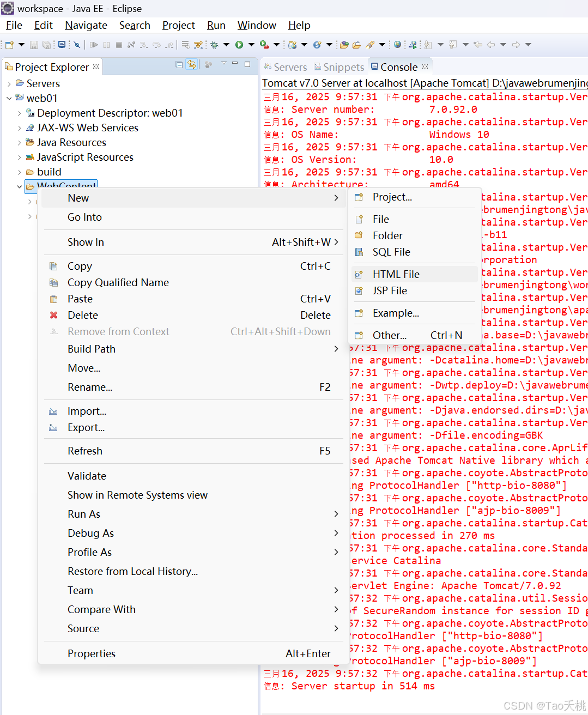The image size is (588, 715).
Task: Open Build Path submenu
Action: coord(192,349)
